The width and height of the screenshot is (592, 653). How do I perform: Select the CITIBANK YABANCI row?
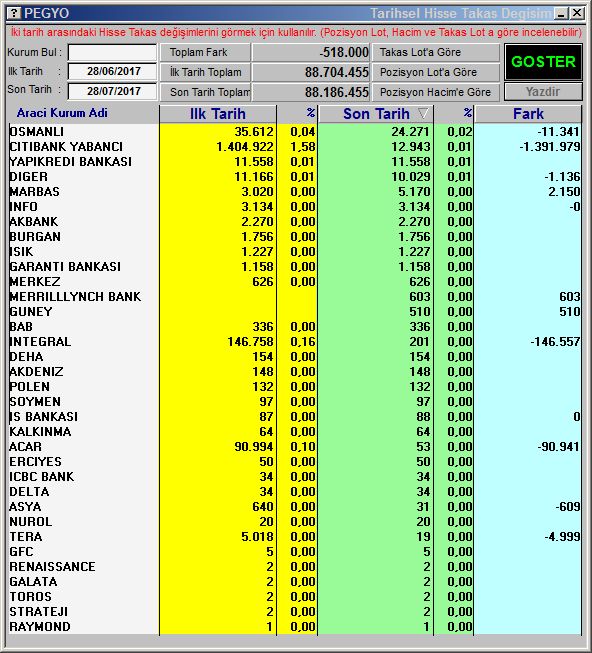click(x=295, y=147)
